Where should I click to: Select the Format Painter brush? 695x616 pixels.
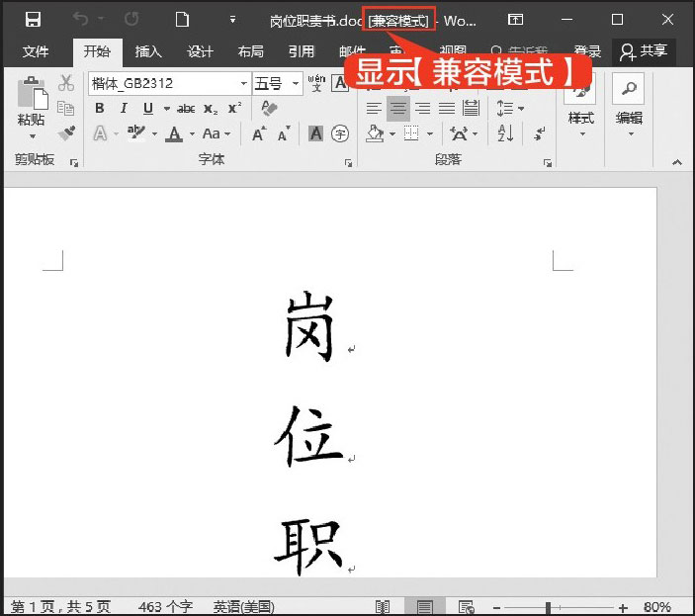[66, 132]
